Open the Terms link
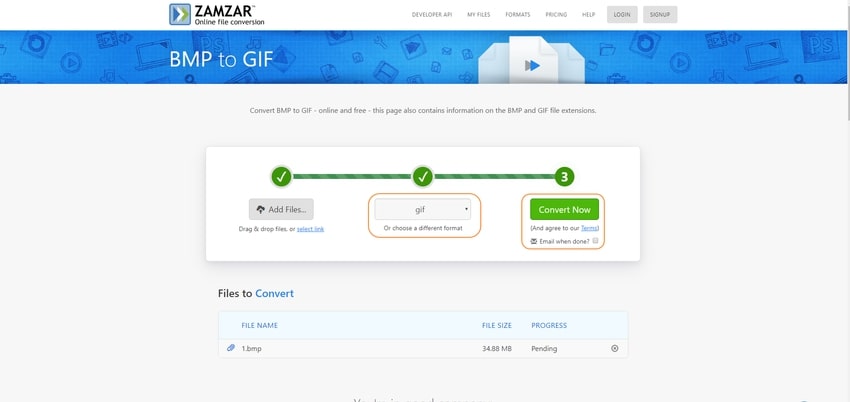Image resolution: width=850 pixels, height=402 pixels. 589,229
